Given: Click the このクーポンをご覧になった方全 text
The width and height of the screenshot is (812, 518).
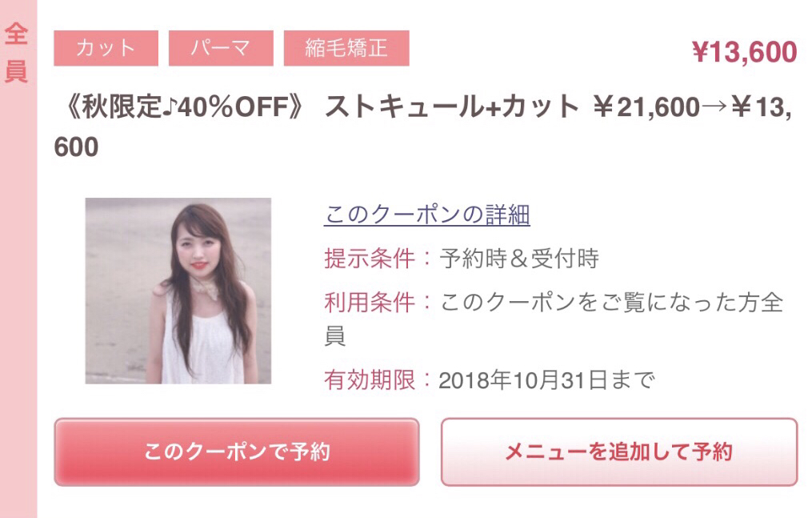Looking at the screenshot, I should [611, 303].
